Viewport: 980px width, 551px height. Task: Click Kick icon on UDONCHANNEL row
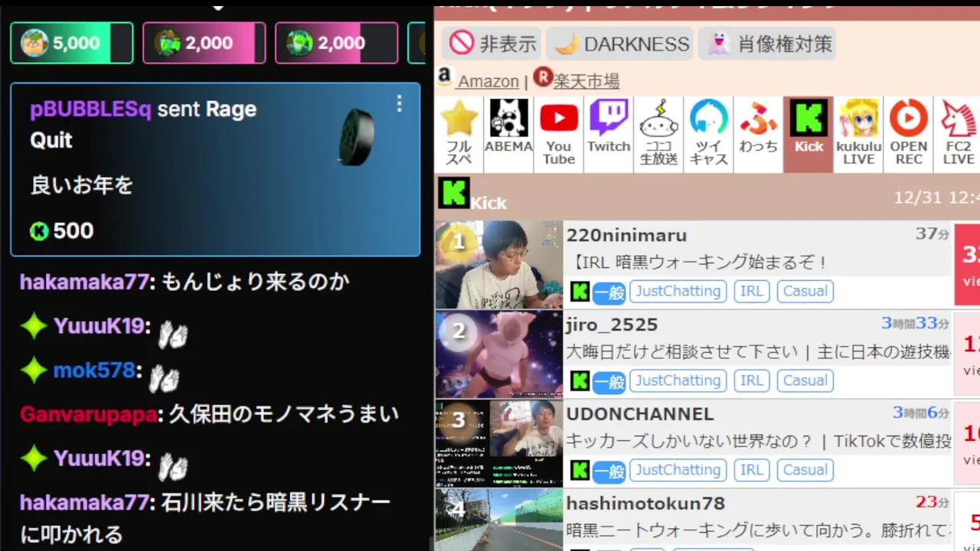(580, 471)
